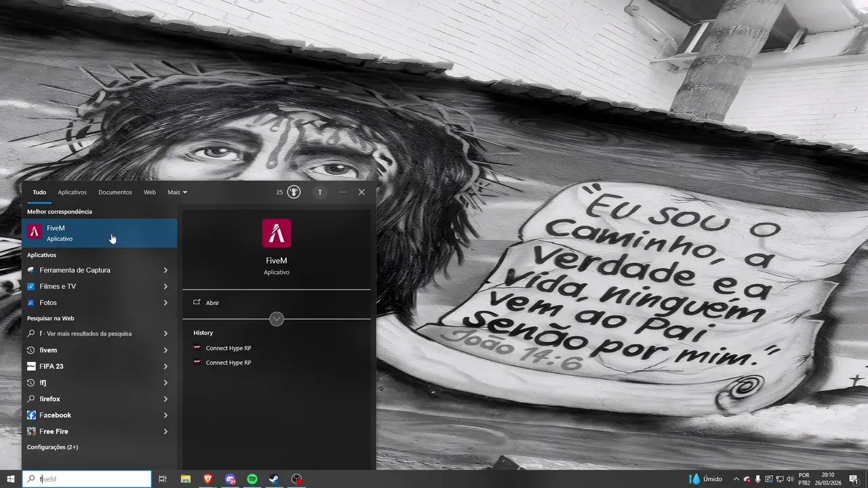
Task: Open the Free Fire search suggestion
Action: [100, 431]
